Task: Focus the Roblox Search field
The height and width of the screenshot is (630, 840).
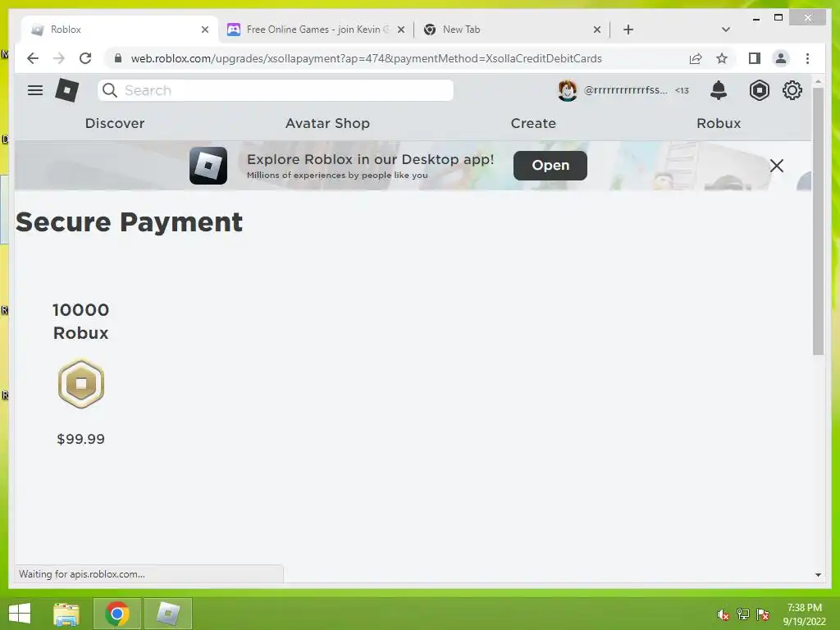Action: coord(276,90)
